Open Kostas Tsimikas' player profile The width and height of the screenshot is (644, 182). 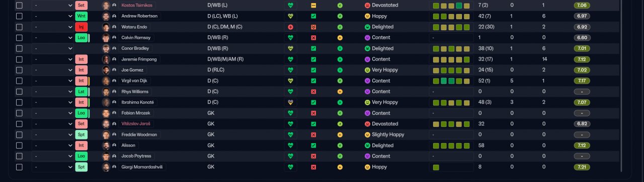(x=138, y=5)
